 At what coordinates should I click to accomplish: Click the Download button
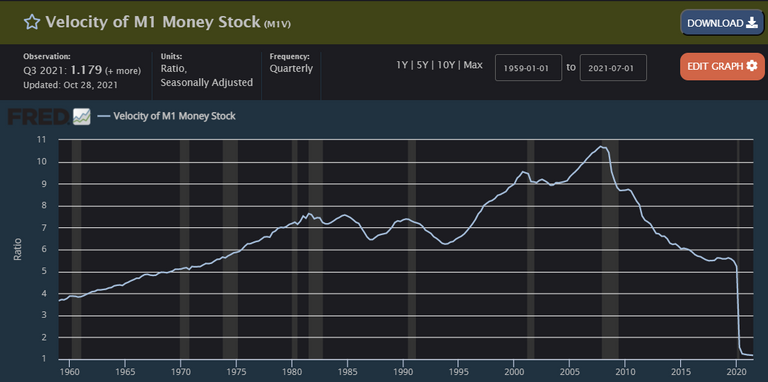pyautogui.click(x=722, y=23)
